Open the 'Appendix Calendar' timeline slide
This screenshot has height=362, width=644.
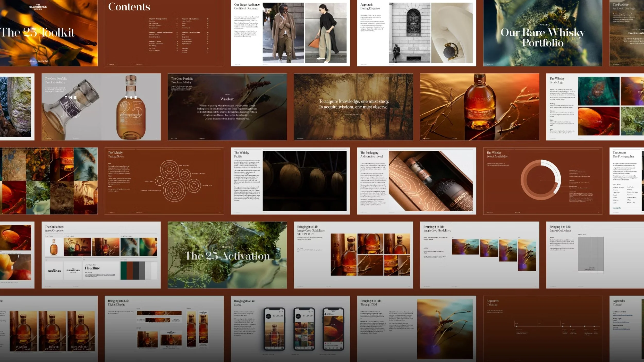543,329
